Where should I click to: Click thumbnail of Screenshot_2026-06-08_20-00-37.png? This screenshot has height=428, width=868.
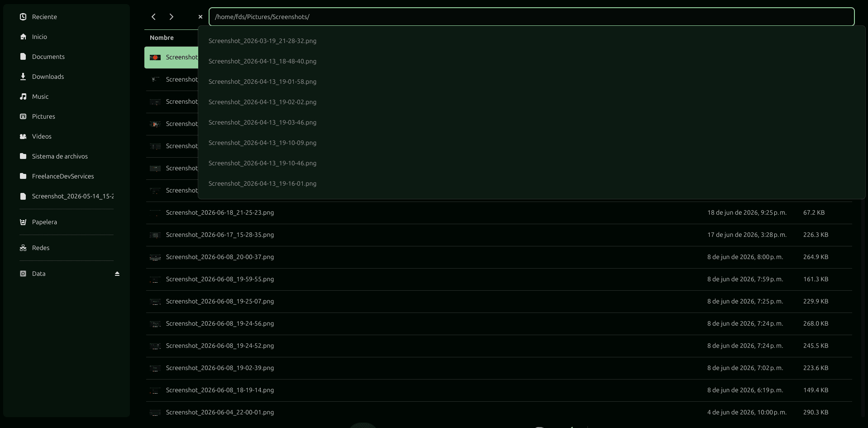(155, 257)
